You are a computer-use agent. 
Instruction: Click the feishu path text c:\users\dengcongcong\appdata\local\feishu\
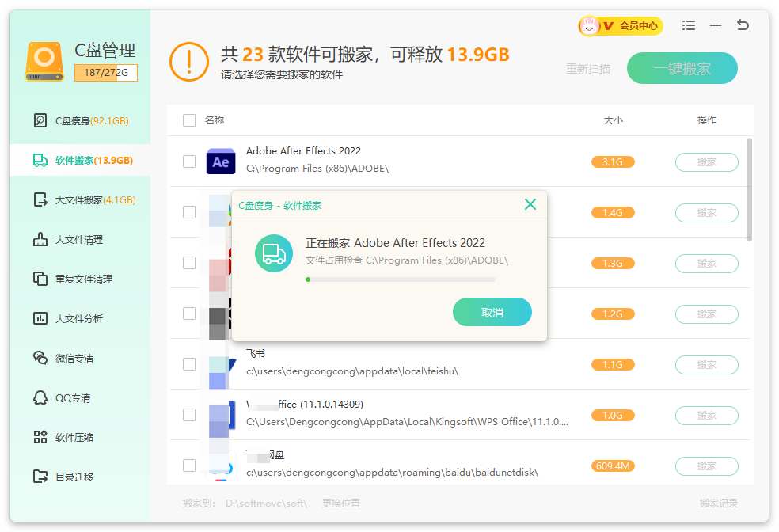pos(352,371)
